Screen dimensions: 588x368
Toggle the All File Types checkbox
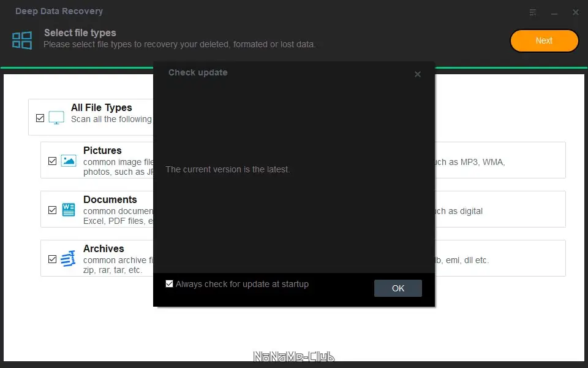point(40,118)
